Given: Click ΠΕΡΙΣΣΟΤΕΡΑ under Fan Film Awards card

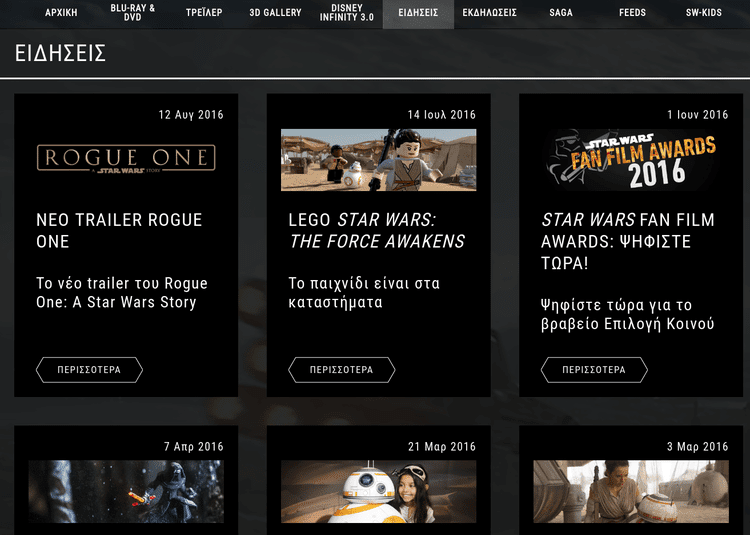Looking at the screenshot, I should 594,370.
